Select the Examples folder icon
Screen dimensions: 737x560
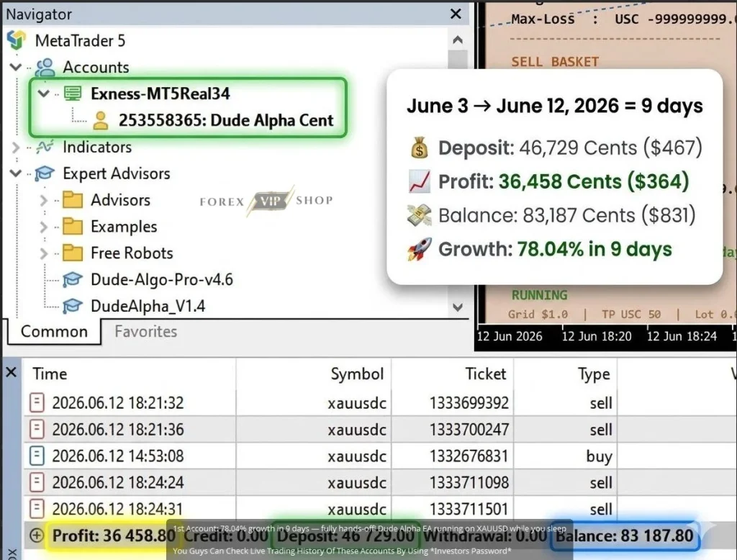click(x=73, y=227)
